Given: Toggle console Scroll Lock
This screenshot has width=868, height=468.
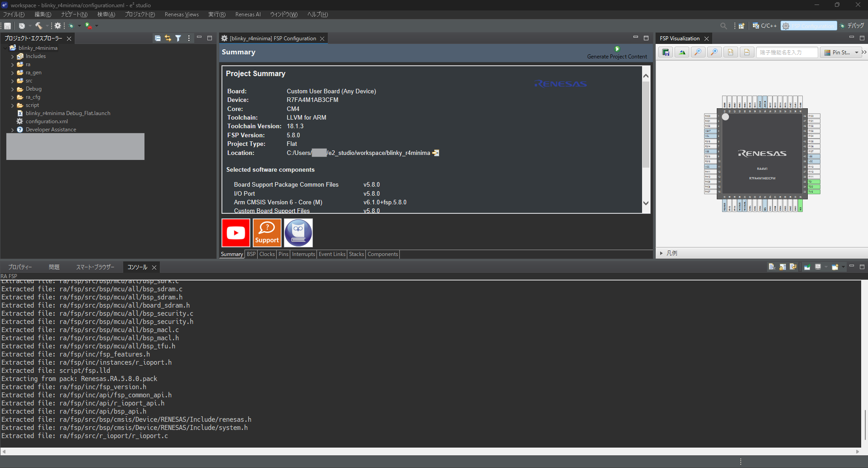Looking at the screenshot, I should [x=782, y=267].
